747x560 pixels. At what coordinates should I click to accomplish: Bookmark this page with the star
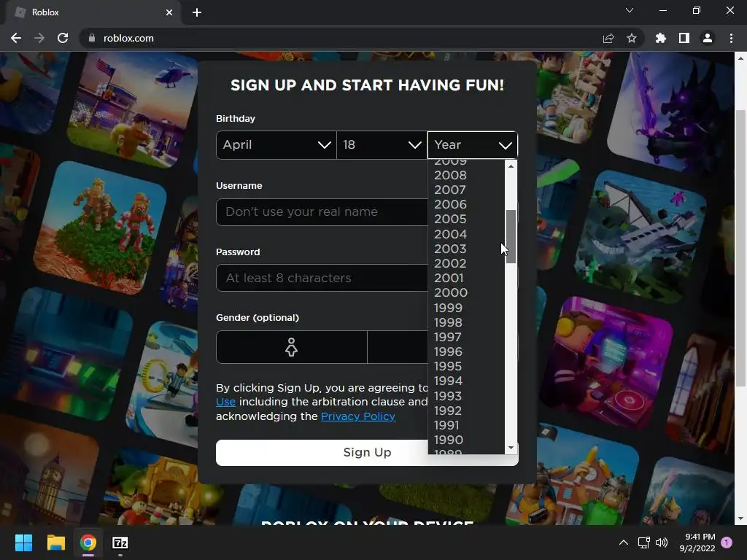pos(632,38)
